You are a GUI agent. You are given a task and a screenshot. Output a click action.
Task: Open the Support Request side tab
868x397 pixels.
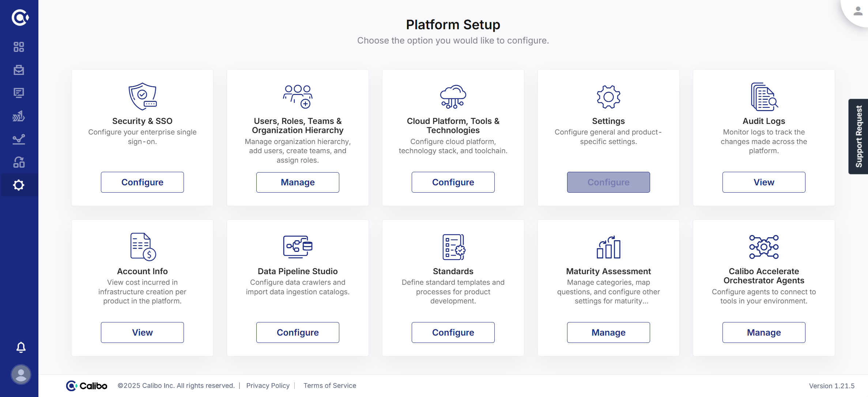point(858,136)
